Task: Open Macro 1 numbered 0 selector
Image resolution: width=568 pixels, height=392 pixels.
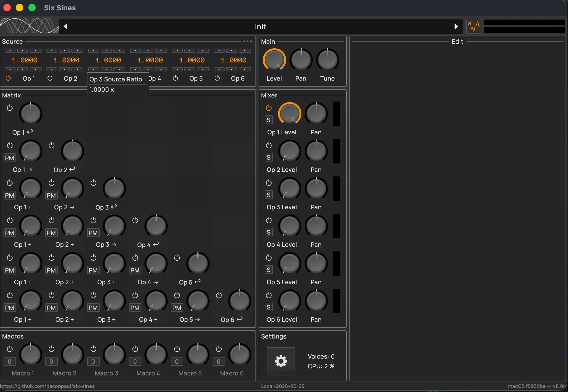Action: click(10, 361)
